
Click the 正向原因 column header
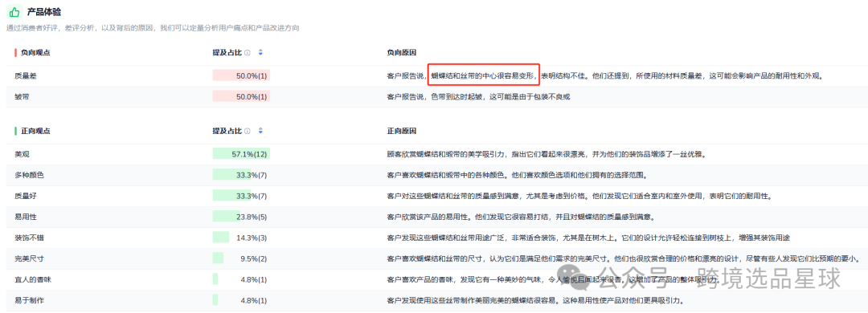[x=402, y=131]
